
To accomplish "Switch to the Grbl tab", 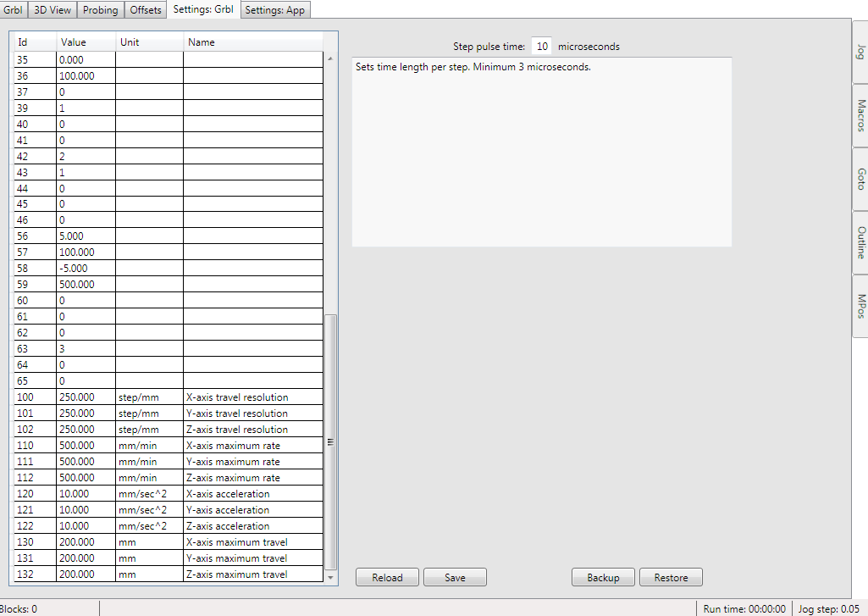I will (14, 10).
